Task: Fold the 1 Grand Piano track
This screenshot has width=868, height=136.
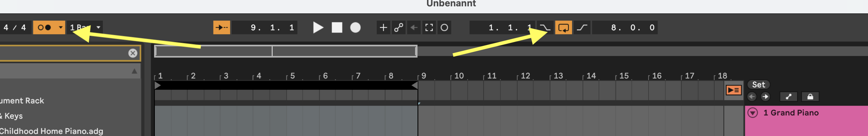Action: (x=752, y=113)
